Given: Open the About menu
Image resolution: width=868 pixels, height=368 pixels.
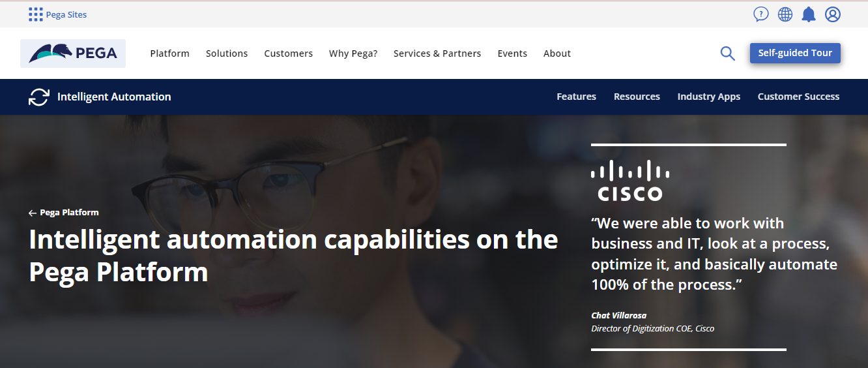Looking at the screenshot, I should coord(557,54).
